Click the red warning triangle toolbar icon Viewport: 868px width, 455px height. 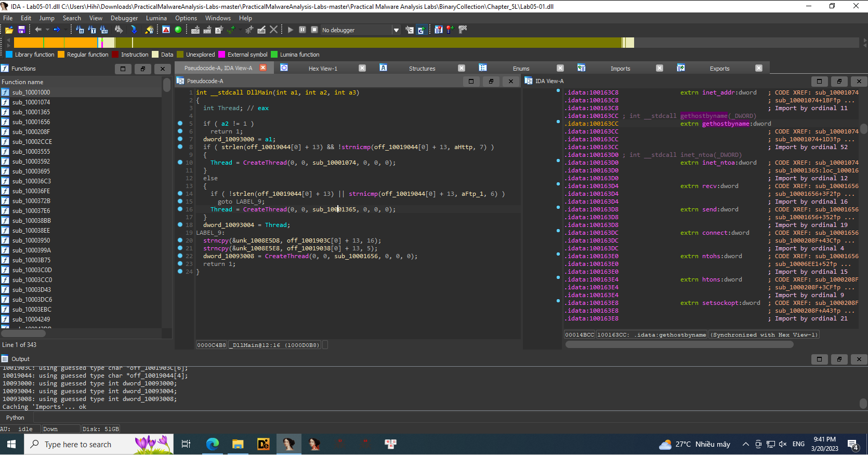(166, 30)
